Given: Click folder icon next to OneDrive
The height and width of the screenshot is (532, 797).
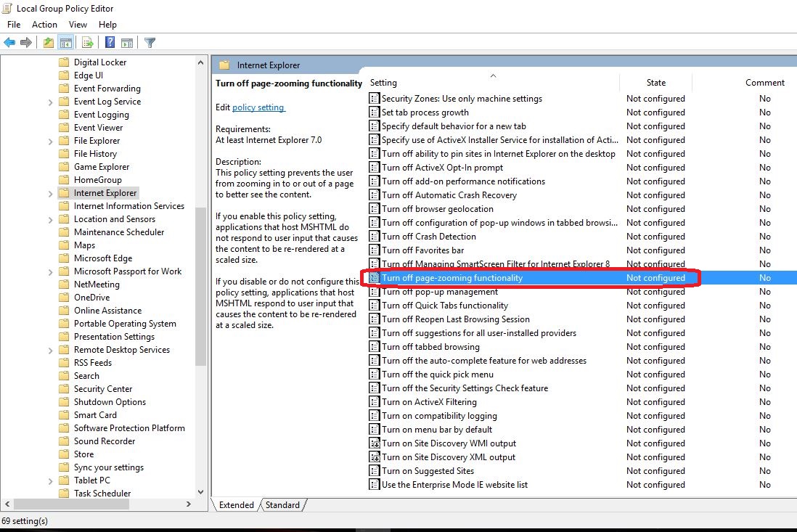Looking at the screenshot, I should click(64, 298).
